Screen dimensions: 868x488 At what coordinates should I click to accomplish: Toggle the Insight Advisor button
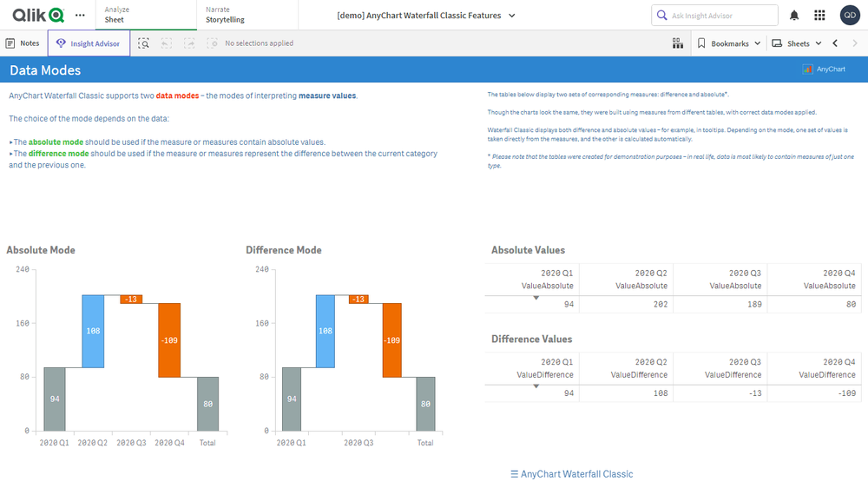[89, 43]
